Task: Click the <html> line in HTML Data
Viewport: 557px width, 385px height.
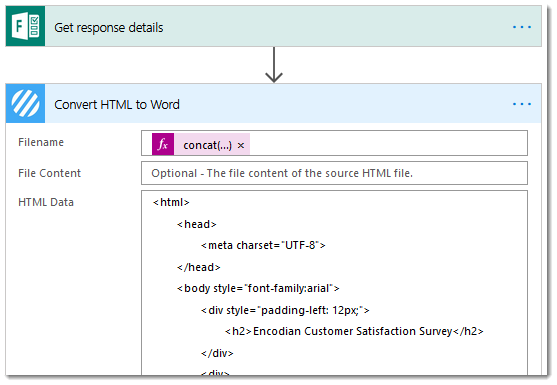Action: tap(171, 202)
